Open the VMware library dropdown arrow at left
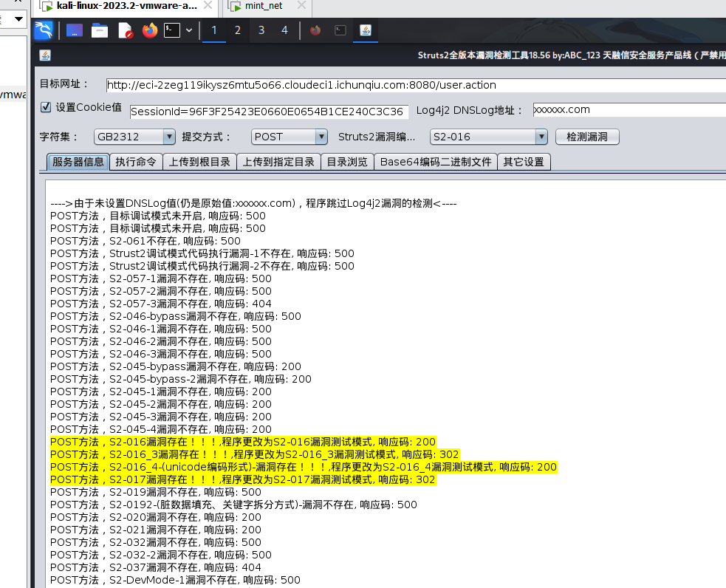Screen dimensions: 726x588 [19, 19]
